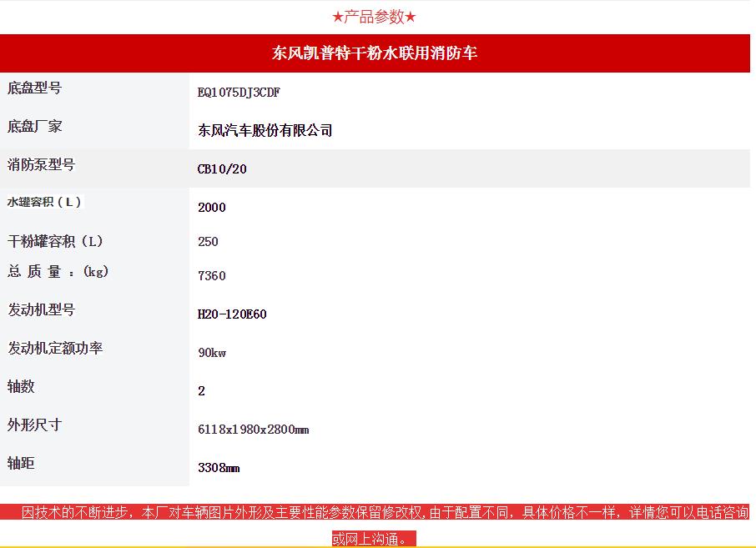The height and width of the screenshot is (548, 756).
Task: Click the 总质量：(kg) label
Action: click(58, 271)
